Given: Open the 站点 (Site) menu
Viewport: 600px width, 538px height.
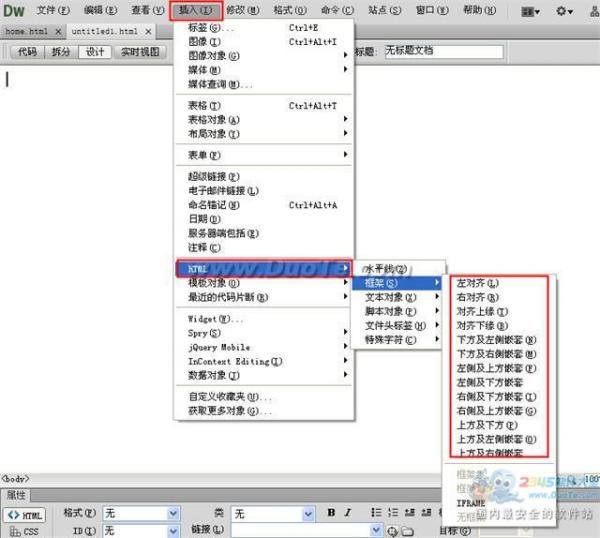Looking at the screenshot, I should pos(385,10).
